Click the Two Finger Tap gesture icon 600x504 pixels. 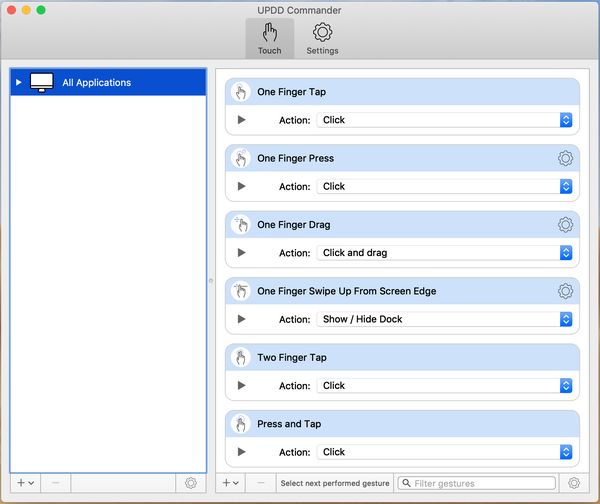coord(241,357)
